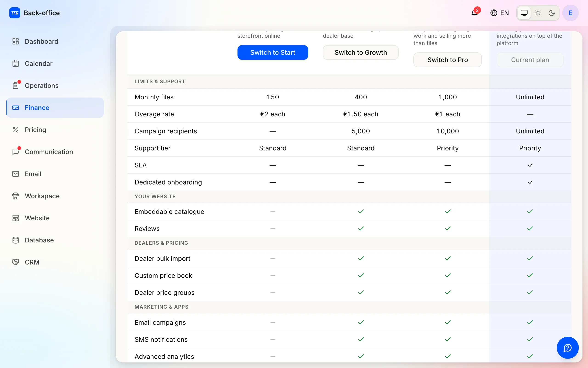The width and height of the screenshot is (588, 368).
Task: Click the Custom price book row label
Action: pyautogui.click(x=163, y=276)
